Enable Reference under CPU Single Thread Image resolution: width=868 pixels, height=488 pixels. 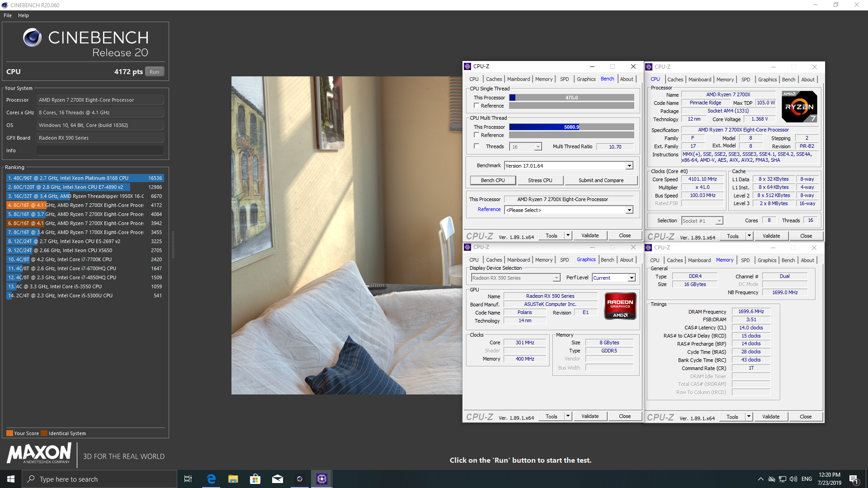(476, 105)
